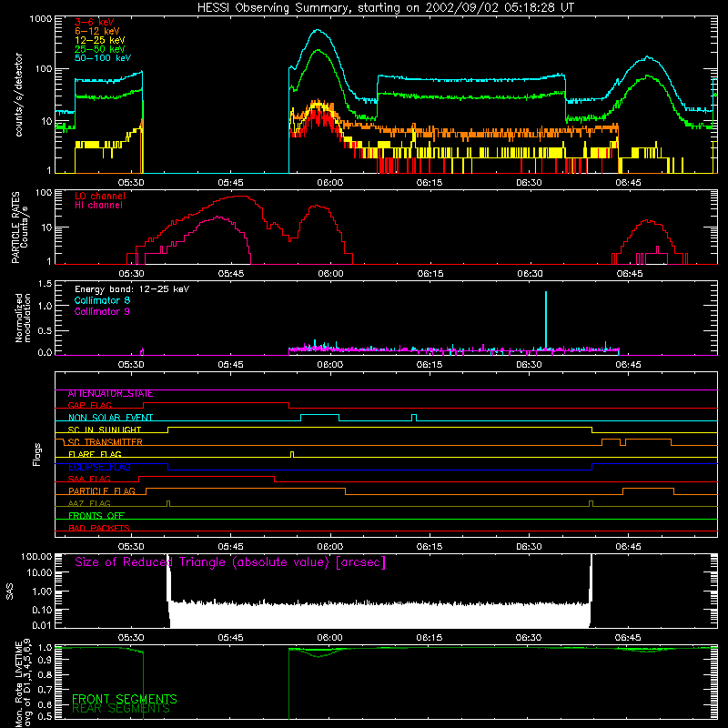The width and height of the screenshot is (728, 728).
Task: Select the 100.00 tick on SAS axis
Action: tap(36, 557)
